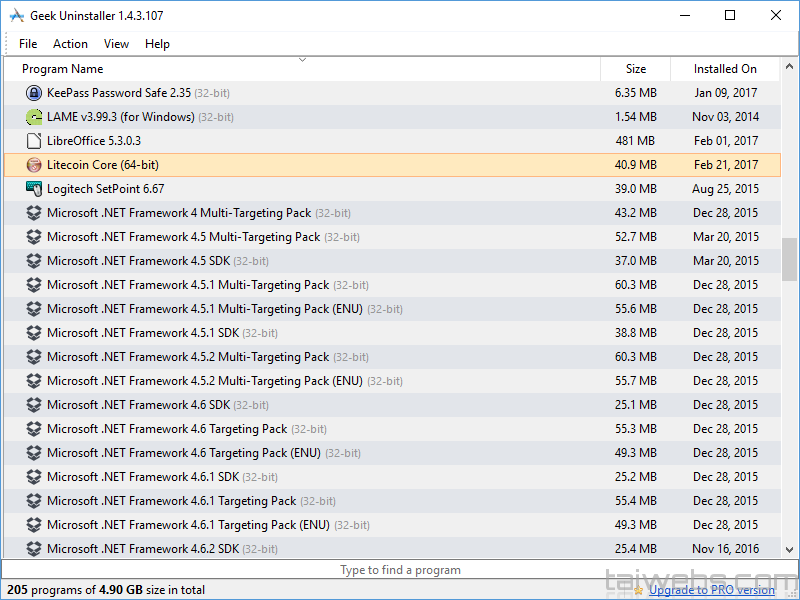Open the View menu

[x=116, y=44]
